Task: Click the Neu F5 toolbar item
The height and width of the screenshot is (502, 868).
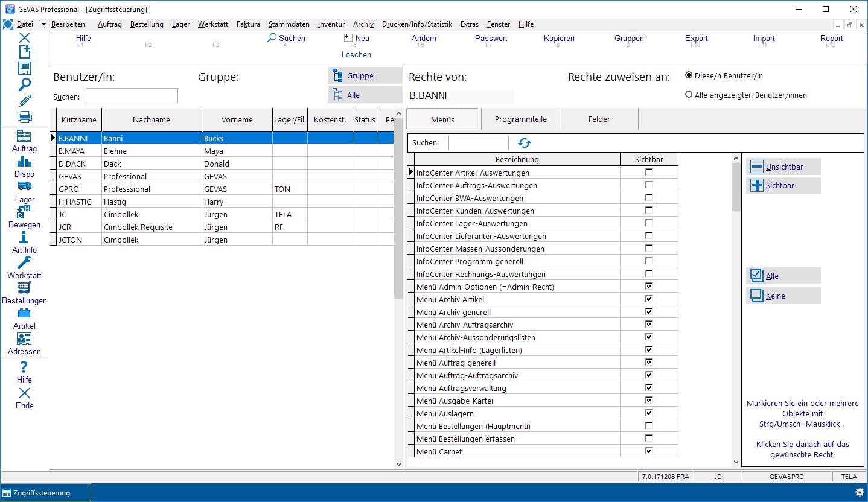Action: [x=356, y=38]
